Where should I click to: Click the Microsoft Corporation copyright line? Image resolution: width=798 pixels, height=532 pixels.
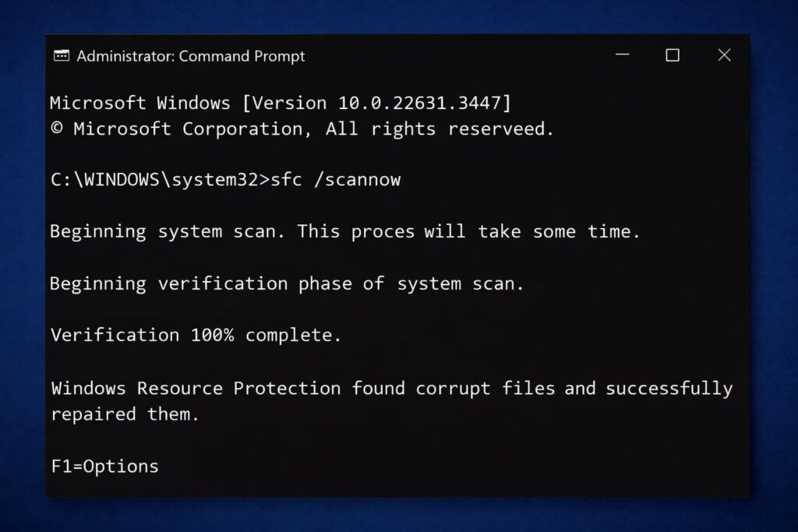coord(302,129)
